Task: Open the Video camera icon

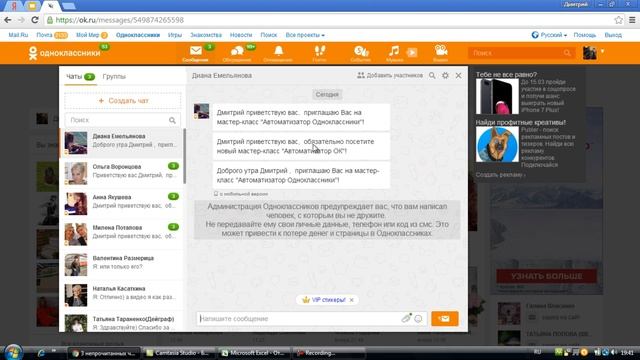Action: coord(441,51)
